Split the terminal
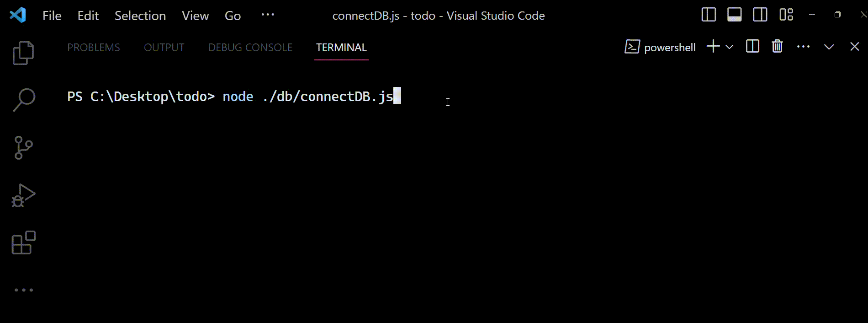 pos(752,46)
